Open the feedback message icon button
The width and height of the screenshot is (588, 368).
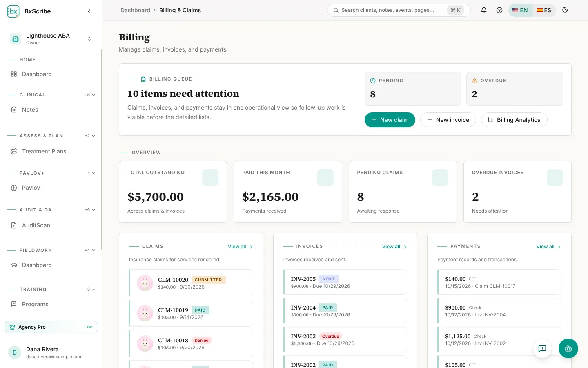542,348
